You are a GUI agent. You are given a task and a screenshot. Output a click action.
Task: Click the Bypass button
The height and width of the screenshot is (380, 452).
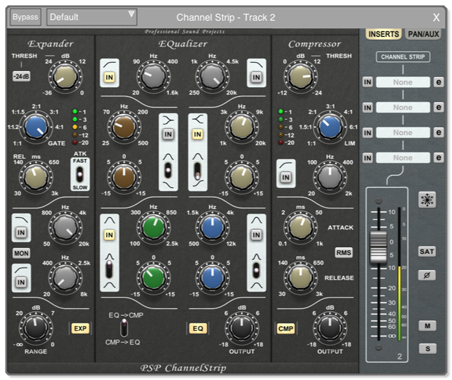point(25,17)
